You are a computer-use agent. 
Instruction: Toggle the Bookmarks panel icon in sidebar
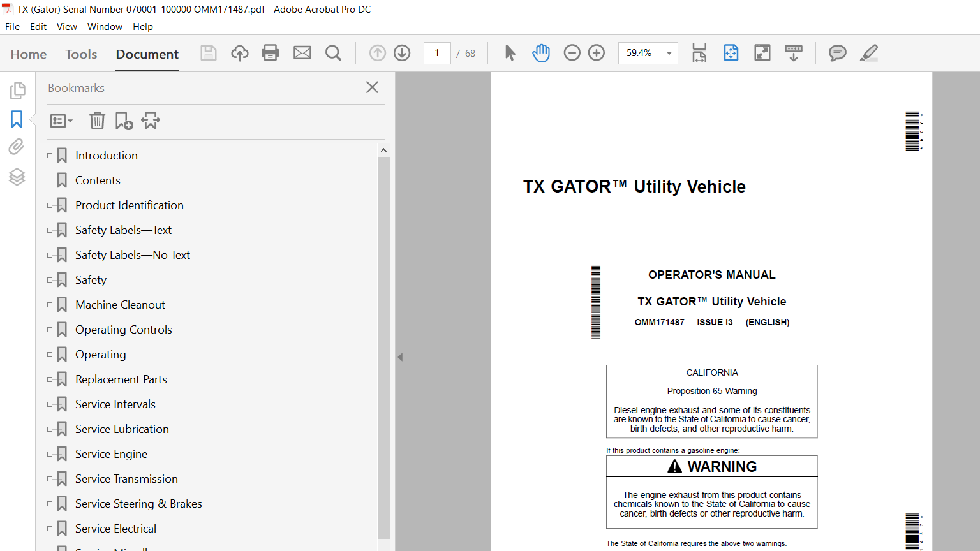(x=17, y=119)
